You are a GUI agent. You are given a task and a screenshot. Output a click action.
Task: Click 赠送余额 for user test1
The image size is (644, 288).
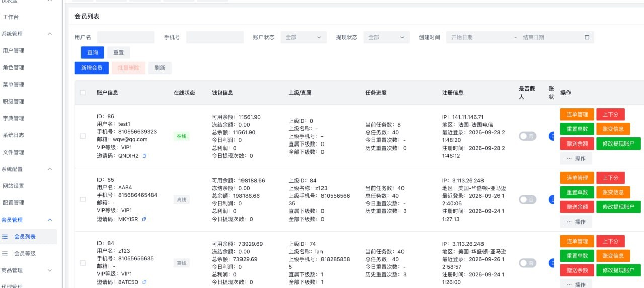(577, 143)
